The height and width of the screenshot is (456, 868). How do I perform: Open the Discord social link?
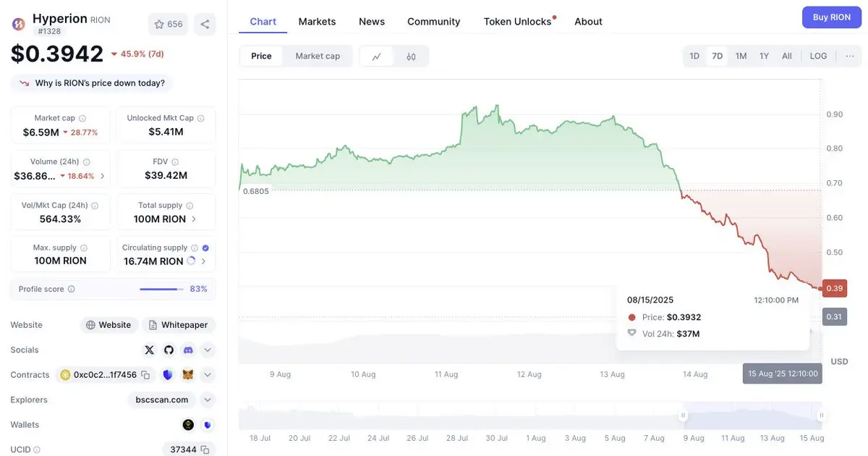point(188,350)
